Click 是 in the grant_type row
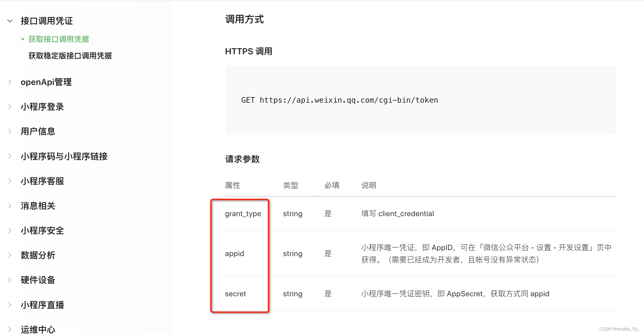This screenshot has height=334, width=644. coord(328,214)
